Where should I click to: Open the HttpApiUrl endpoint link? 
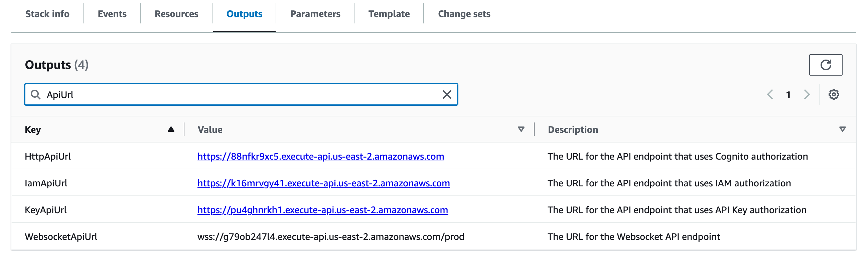click(x=320, y=157)
